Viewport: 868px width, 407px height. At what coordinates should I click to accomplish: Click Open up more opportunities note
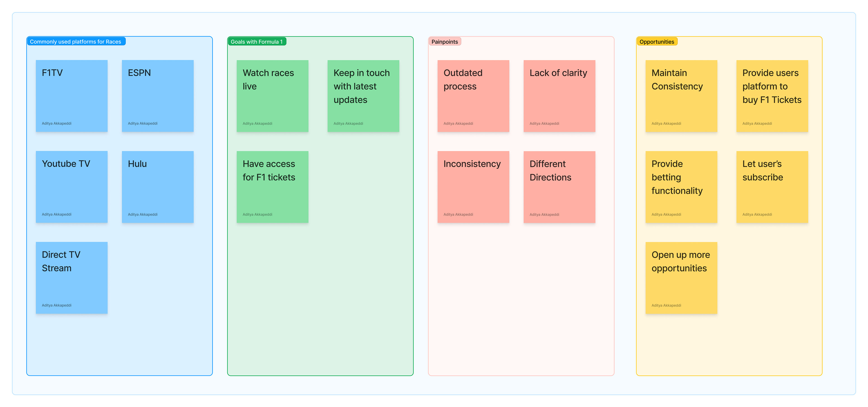pyautogui.click(x=681, y=278)
